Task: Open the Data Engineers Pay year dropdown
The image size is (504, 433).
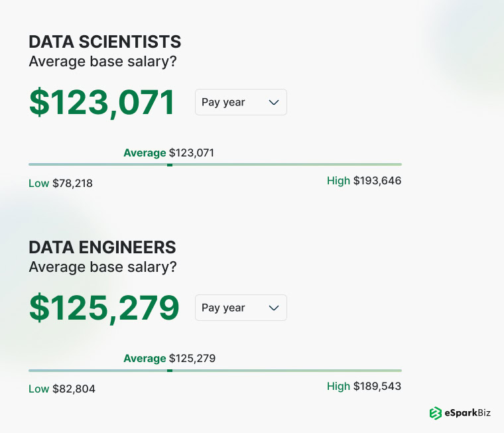Action: pos(241,308)
